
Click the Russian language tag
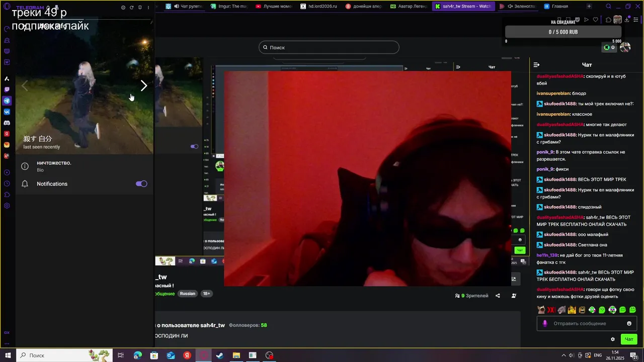coord(187,294)
